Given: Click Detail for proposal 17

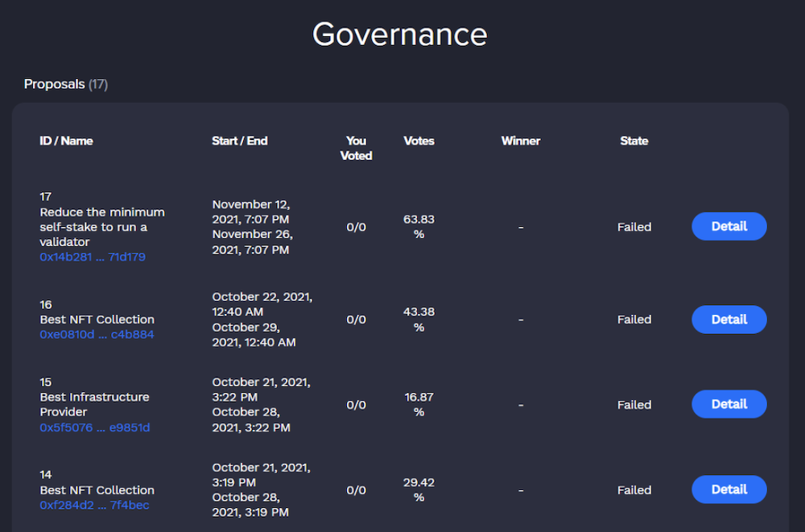Looking at the screenshot, I should pos(729,226).
